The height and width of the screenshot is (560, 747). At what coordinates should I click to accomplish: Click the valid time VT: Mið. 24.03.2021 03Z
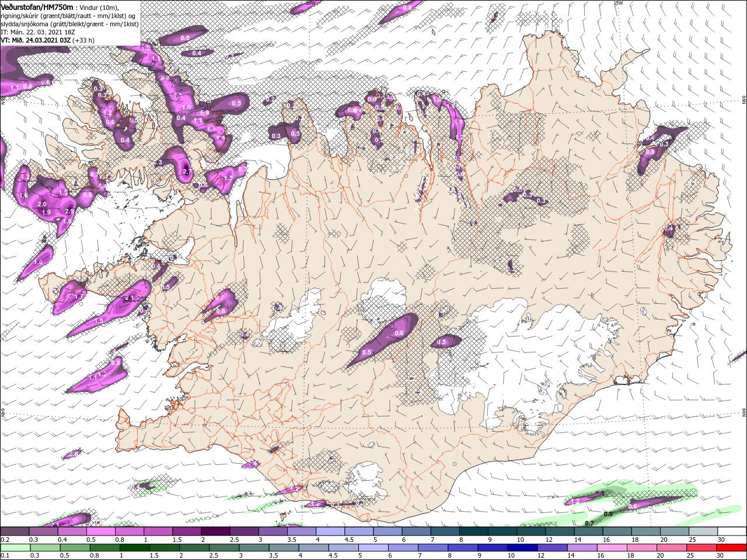tap(36, 40)
